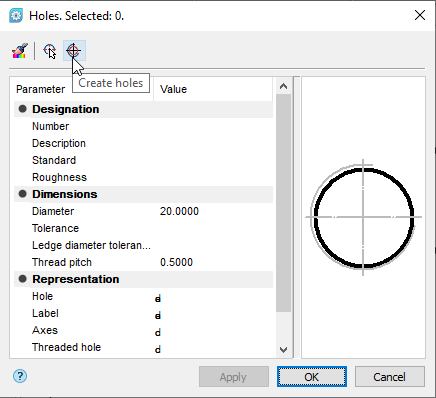The width and height of the screenshot is (436, 398).
Task: Select the Standard parameter row
Action: pyautogui.click(x=144, y=160)
